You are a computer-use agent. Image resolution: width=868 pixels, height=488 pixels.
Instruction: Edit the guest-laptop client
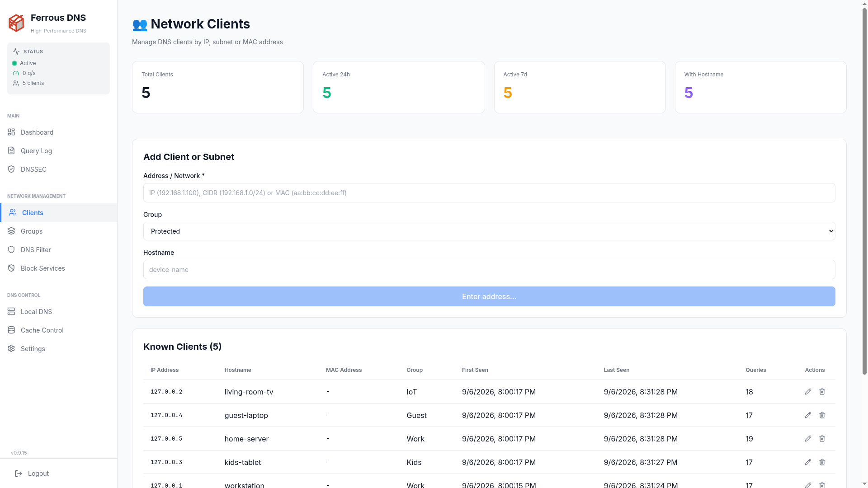pyautogui.click(x=808, y=415)
